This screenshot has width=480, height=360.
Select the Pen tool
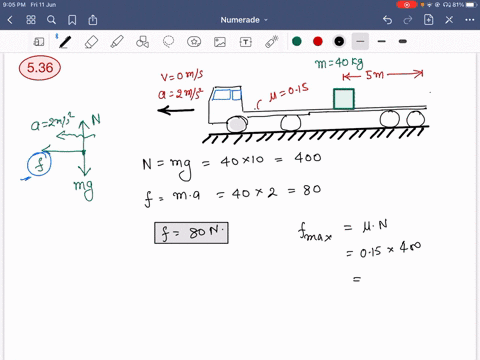point(65,42)
